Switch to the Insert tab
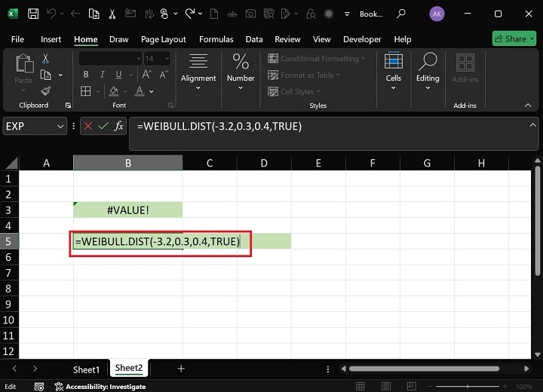 [x=51, y=39]
